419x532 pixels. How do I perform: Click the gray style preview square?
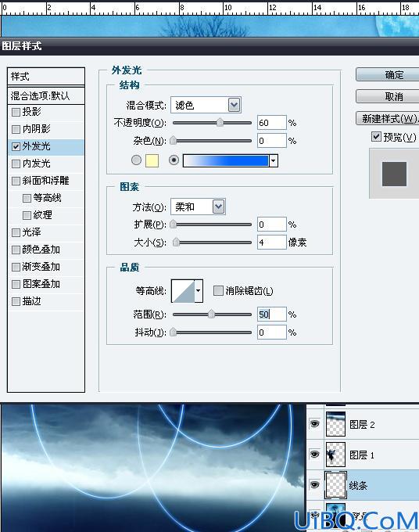coord(394,174)
